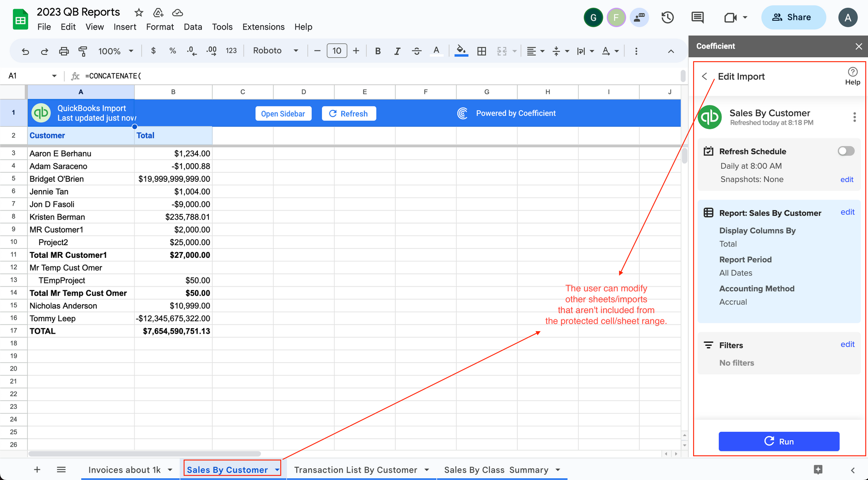Viewport: 868px width, 480px height.
Task: Open vertical align dropdown
Action: tap(560, 51)
